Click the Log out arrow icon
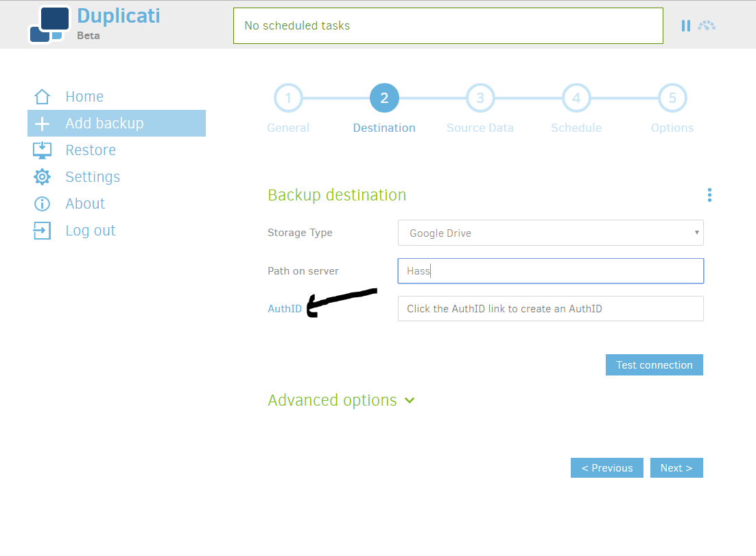The height and width of the screenshot is (556, 756). (42, 231)
